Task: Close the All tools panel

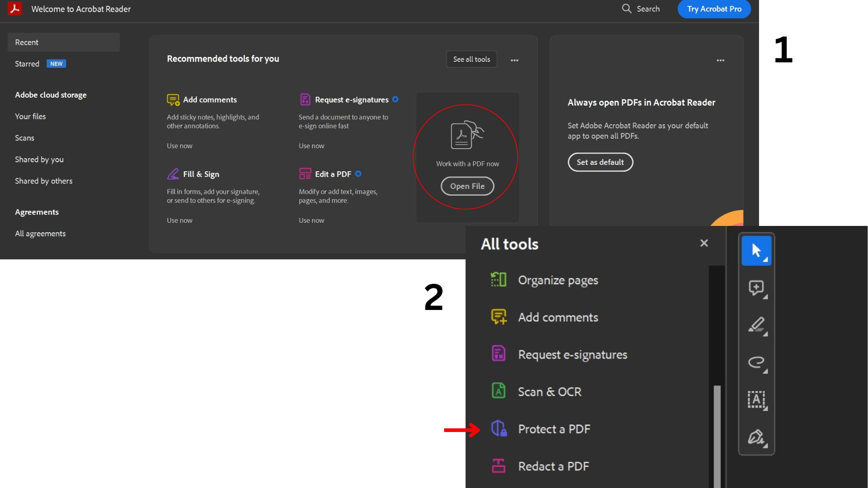Action: [x=704, y=243]
